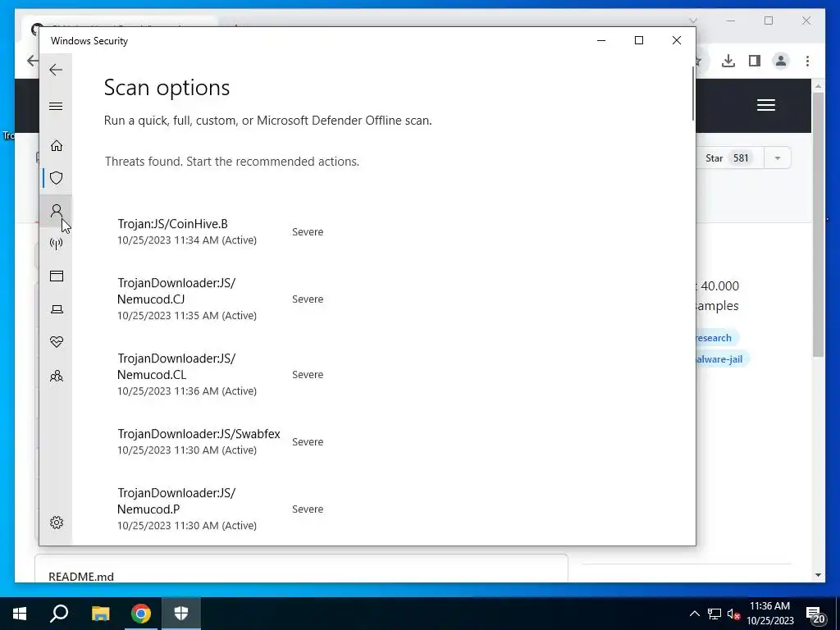Open Account protection person icon
The height and width of the screenshot is (630, 840).
57,211
